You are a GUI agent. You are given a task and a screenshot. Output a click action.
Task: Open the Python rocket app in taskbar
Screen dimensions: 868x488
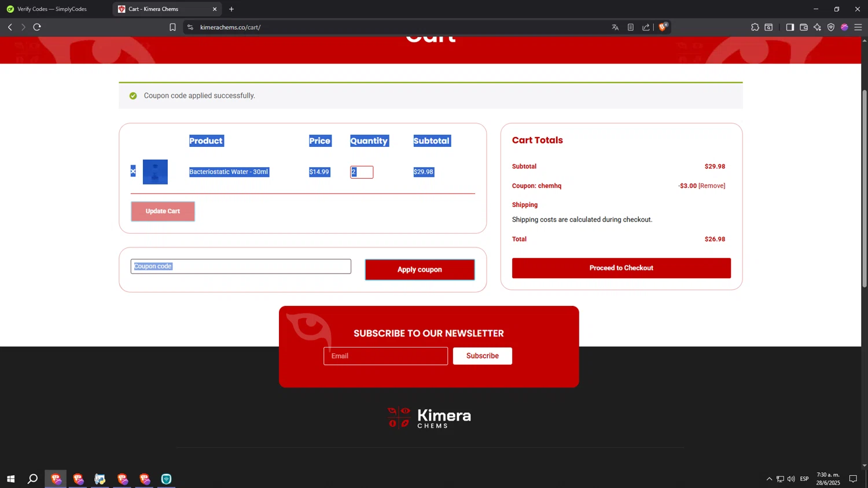coord(100,479)
